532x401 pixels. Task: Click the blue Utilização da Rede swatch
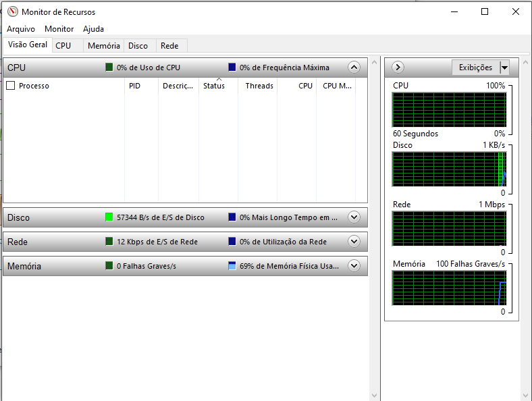[x=232, y=242]
